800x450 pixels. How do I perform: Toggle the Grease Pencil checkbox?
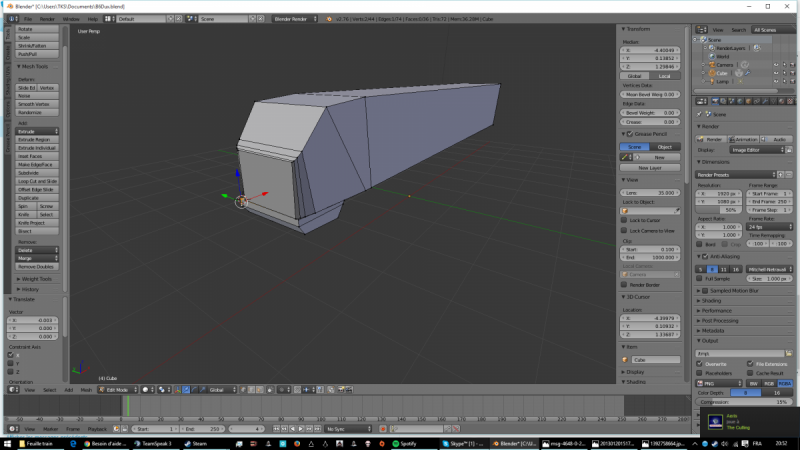(630, 134)
